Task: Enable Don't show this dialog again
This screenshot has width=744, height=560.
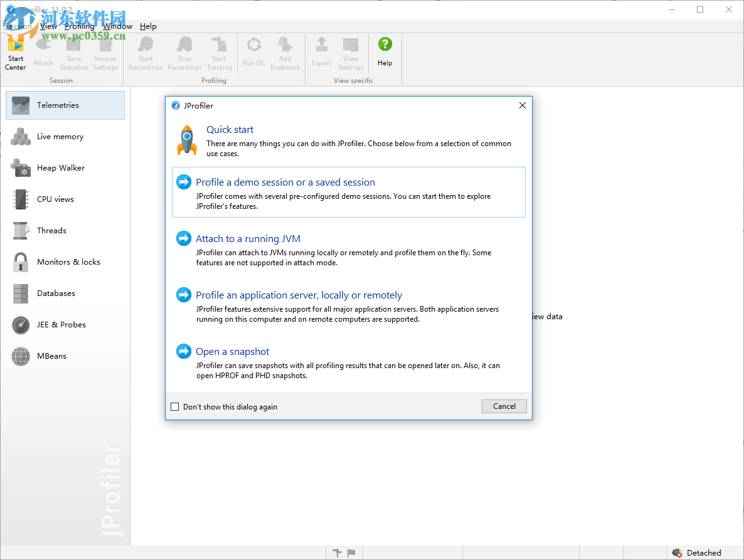Action: point(174,406)
